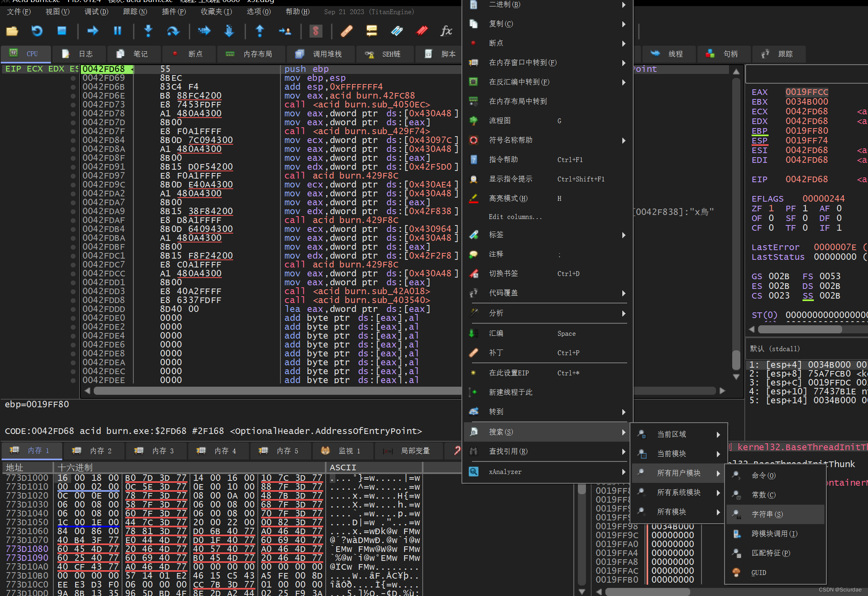Image resolution: width=868 pixels, height=596 pixels.
Task: Step into with the down arrow icon
Action: coord(148,31)
